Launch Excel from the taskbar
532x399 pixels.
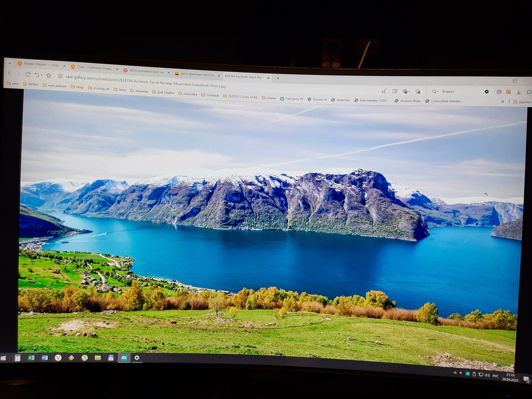(31, 358)
